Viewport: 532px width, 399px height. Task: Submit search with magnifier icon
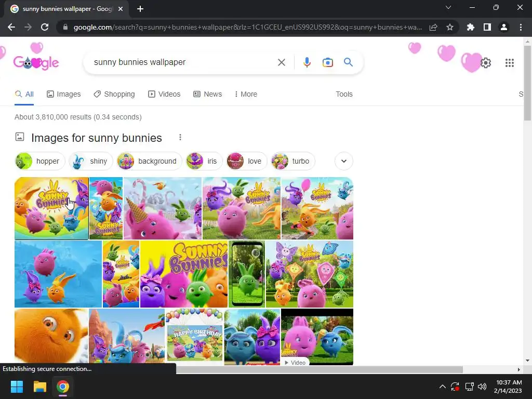[x=348, y=62]
